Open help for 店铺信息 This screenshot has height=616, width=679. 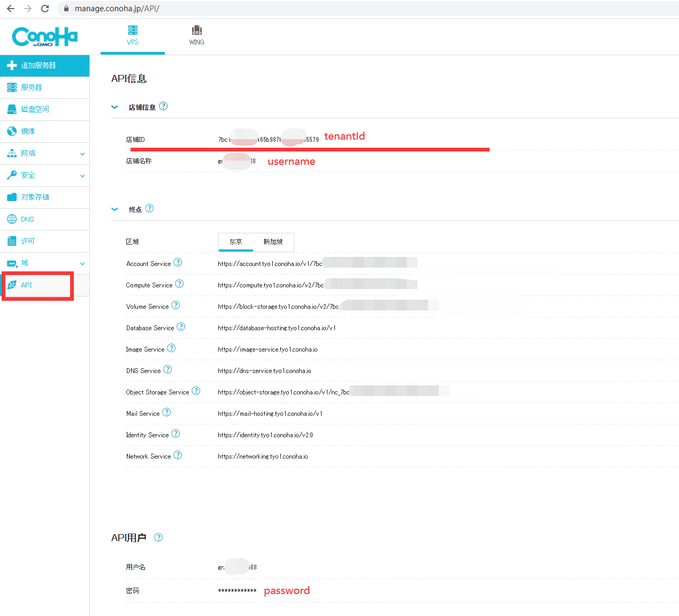click(164, 106)
